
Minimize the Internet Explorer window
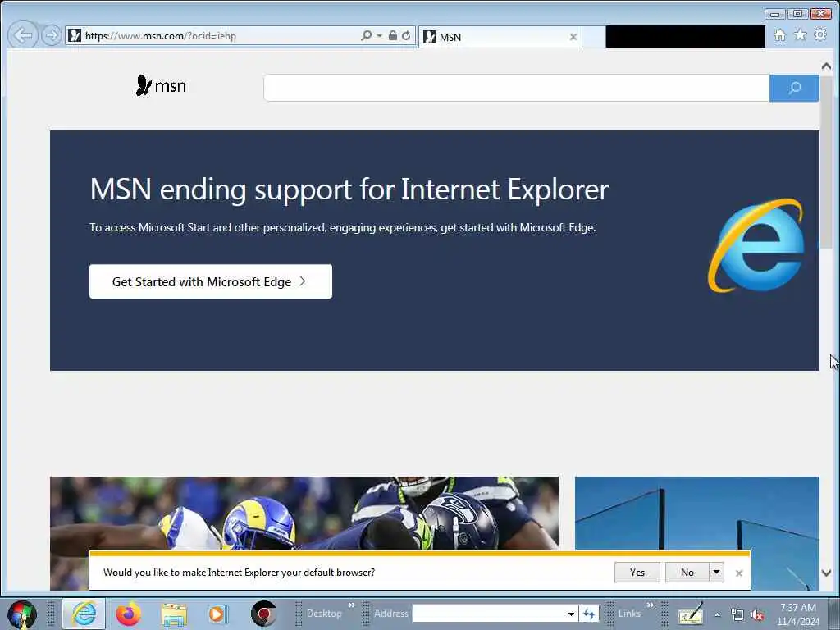click(774, 14)
